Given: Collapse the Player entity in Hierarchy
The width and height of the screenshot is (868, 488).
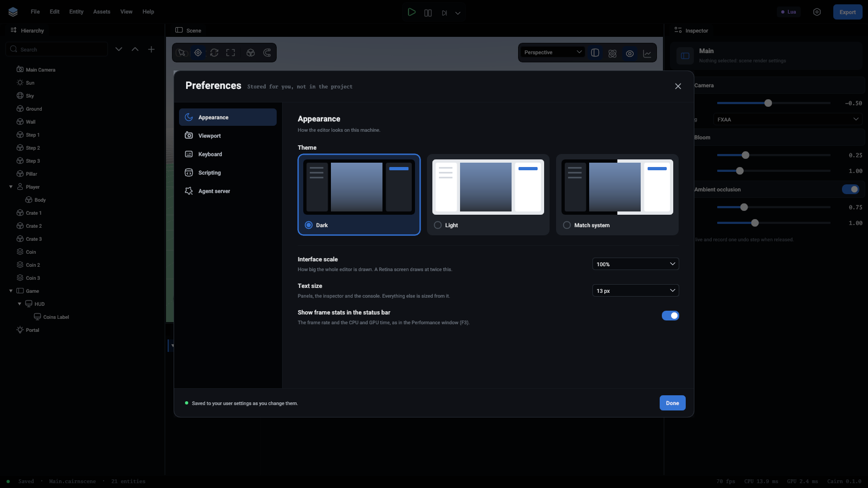Looking at the screenshot, I should (x=11, y=187).
